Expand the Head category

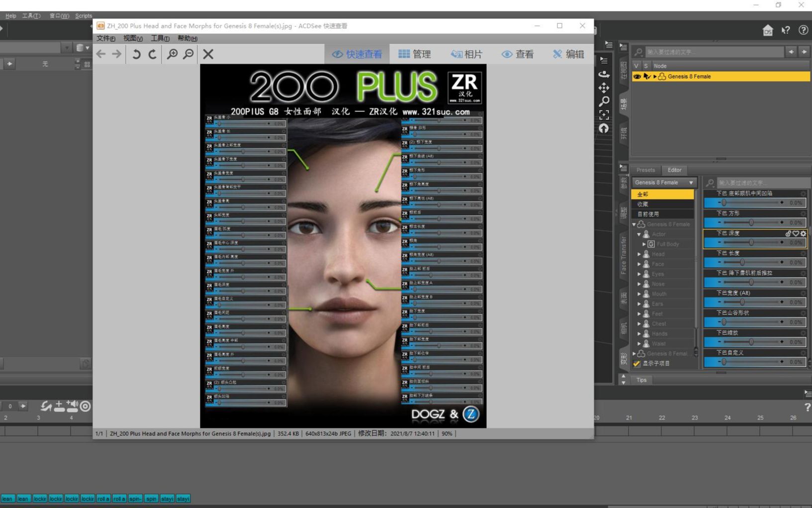639,254
